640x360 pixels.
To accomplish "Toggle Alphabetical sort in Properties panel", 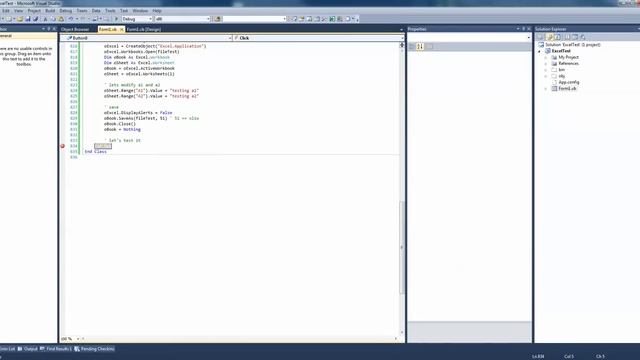I will pyautogui.click(x=420, y=47).
